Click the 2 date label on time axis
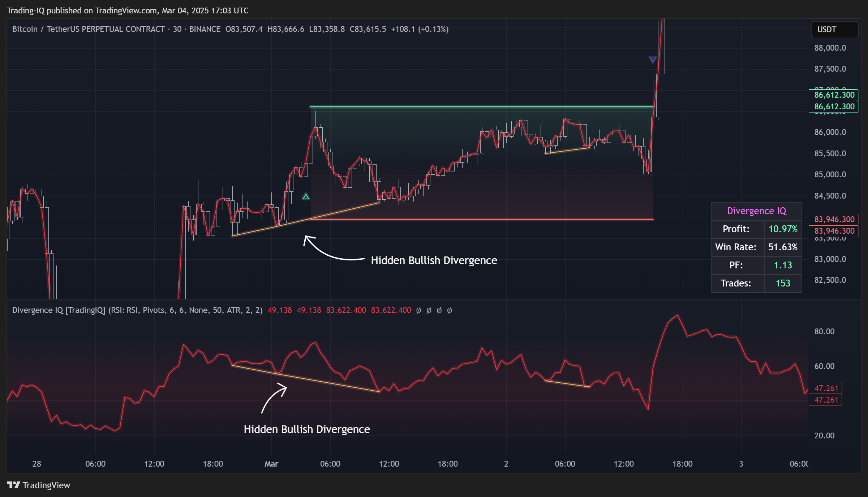The width and height of the screenshot is (868, 497). 506,464
